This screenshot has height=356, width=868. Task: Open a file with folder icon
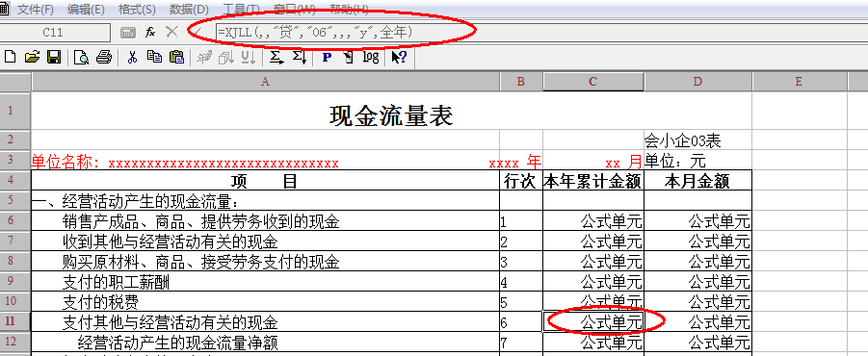point(33,57)
